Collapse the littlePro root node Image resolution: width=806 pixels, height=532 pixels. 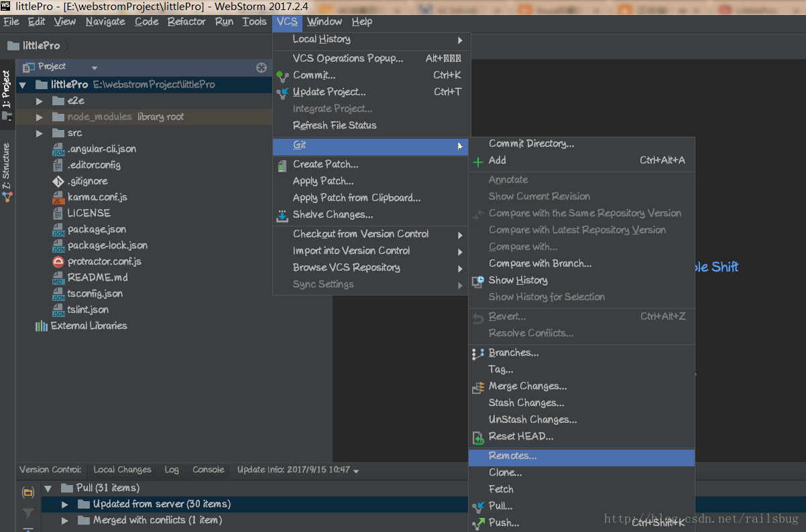[23, 85]
